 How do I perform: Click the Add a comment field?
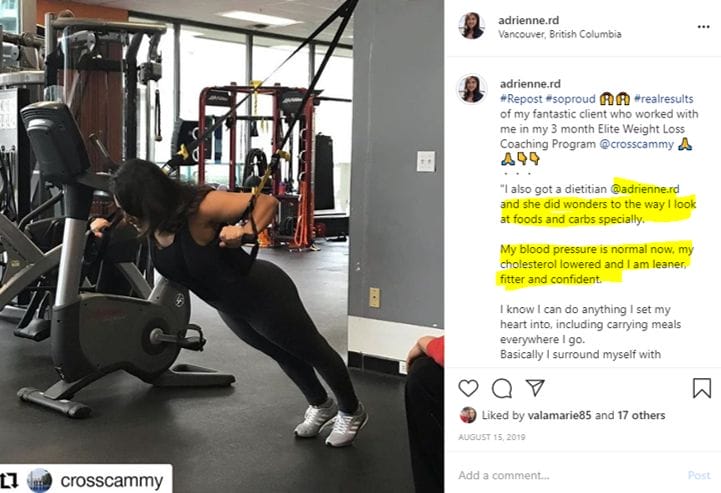568,475
